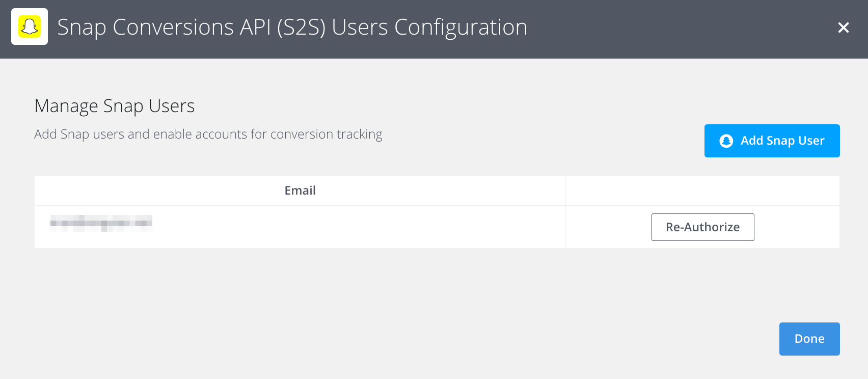Screen dimensions: 868x379
Task: Click empty cell area right of Re-Authorize
Action: click(797, 227)
